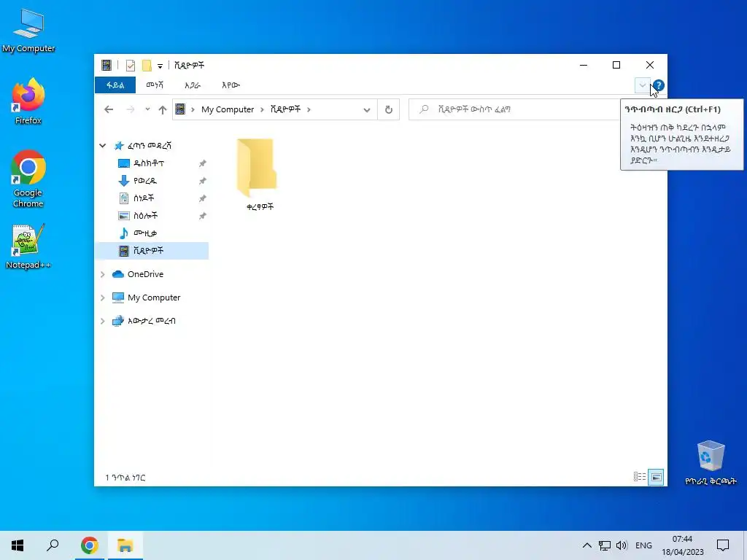Maximize the ቪዲዮዎች Explorer window
This screenshot has width=747, height=560.
coord(616,65)
